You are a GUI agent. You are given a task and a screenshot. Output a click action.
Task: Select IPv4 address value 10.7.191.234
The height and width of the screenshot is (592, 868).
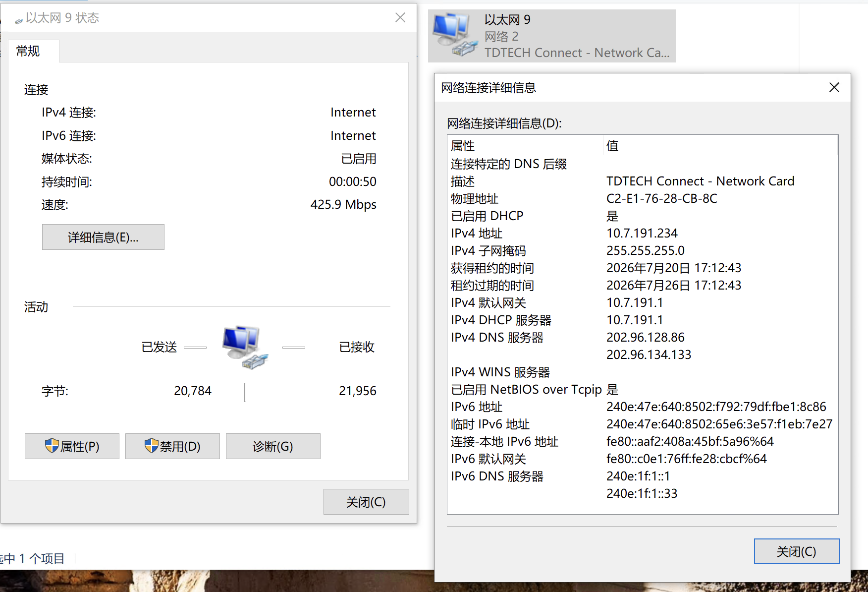[x=642, y=233]
